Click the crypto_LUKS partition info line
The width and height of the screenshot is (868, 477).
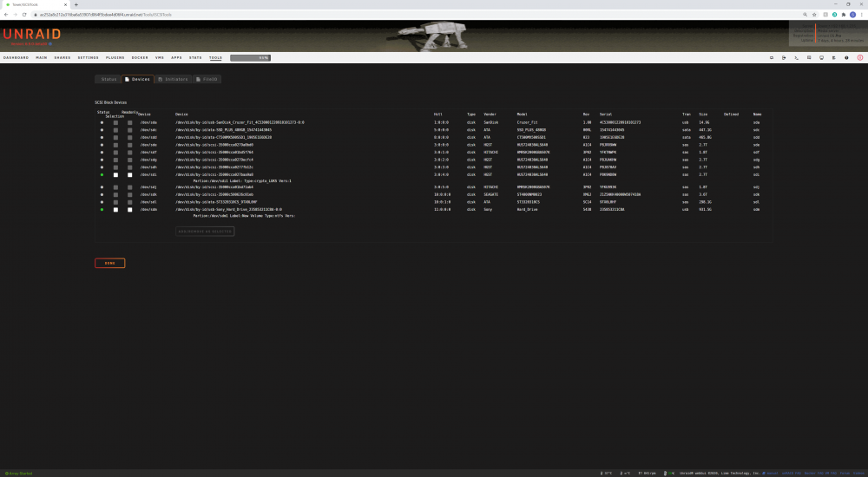click(242, 181)
